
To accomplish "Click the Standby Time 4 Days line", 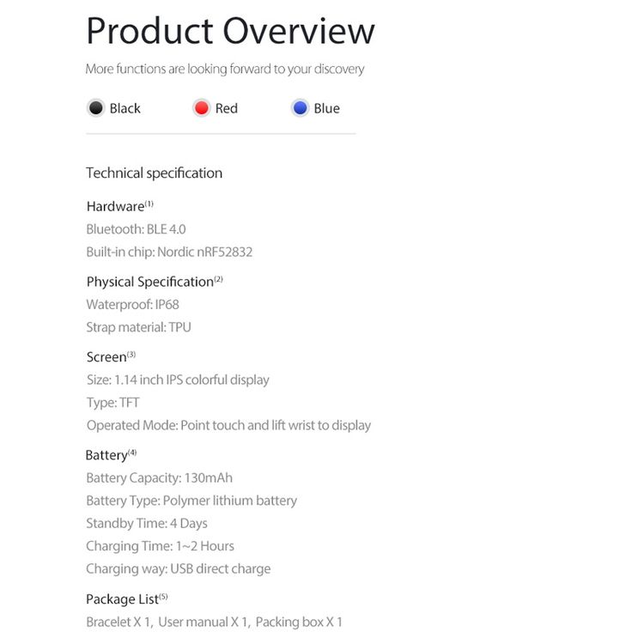I will [147, 523].
